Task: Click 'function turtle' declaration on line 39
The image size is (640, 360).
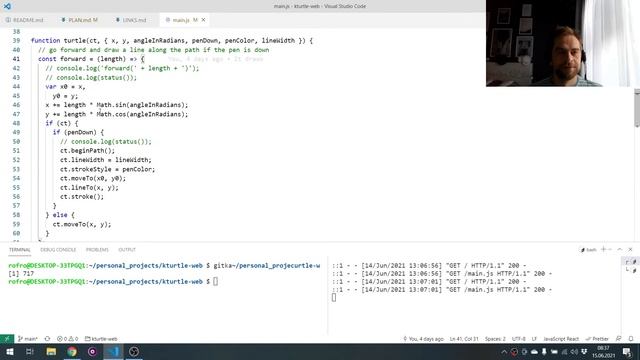Action: 58,40
